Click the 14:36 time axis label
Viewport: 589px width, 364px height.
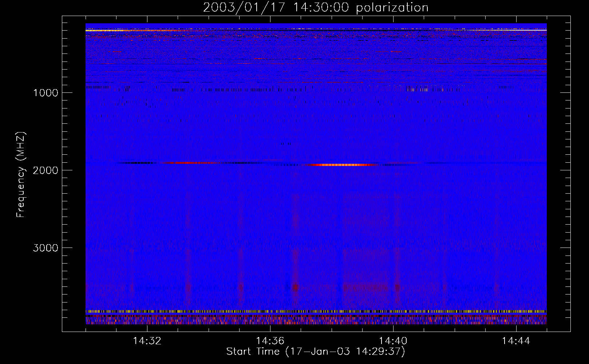pyautogui.click(x=270, y=341)
